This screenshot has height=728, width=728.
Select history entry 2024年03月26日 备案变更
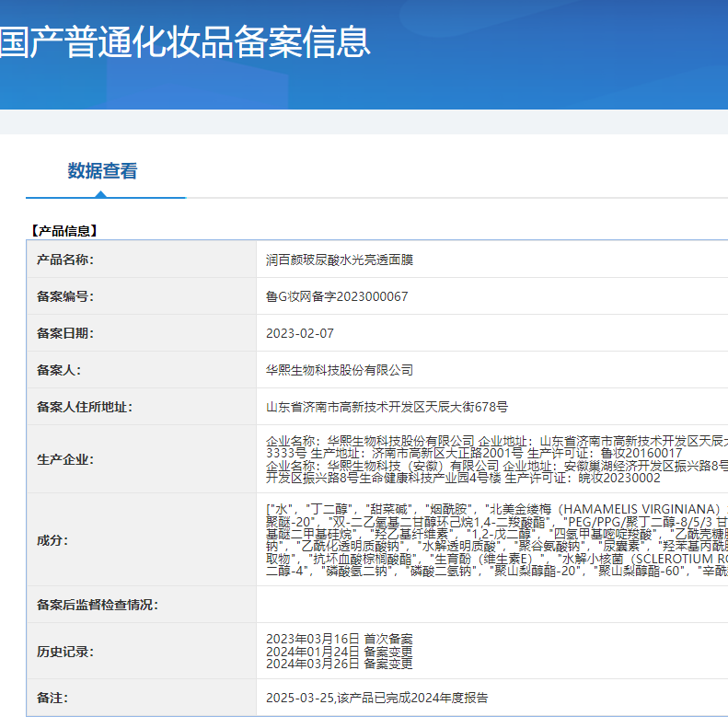click(340, 664)
